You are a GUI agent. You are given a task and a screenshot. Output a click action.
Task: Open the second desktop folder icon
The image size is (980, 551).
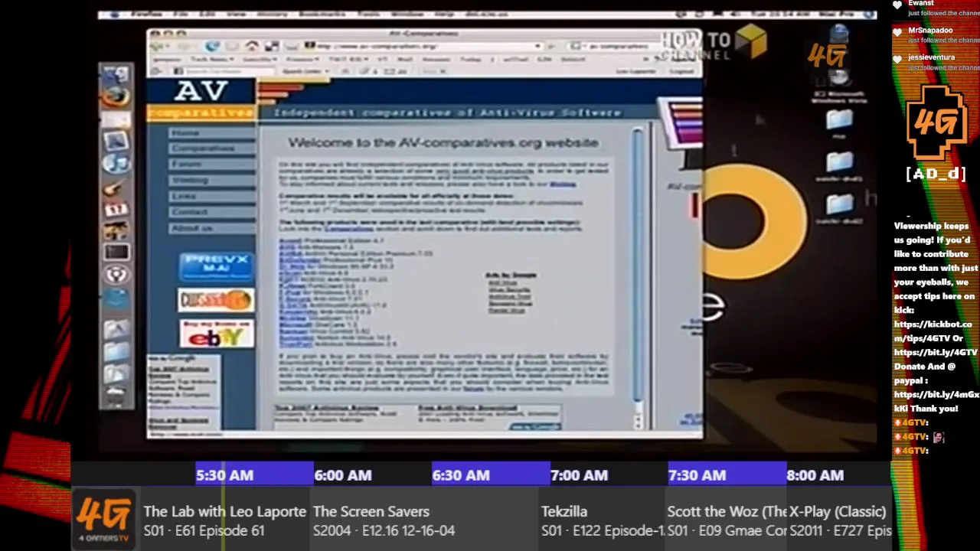pyautogui.click(x=839, y=161)
